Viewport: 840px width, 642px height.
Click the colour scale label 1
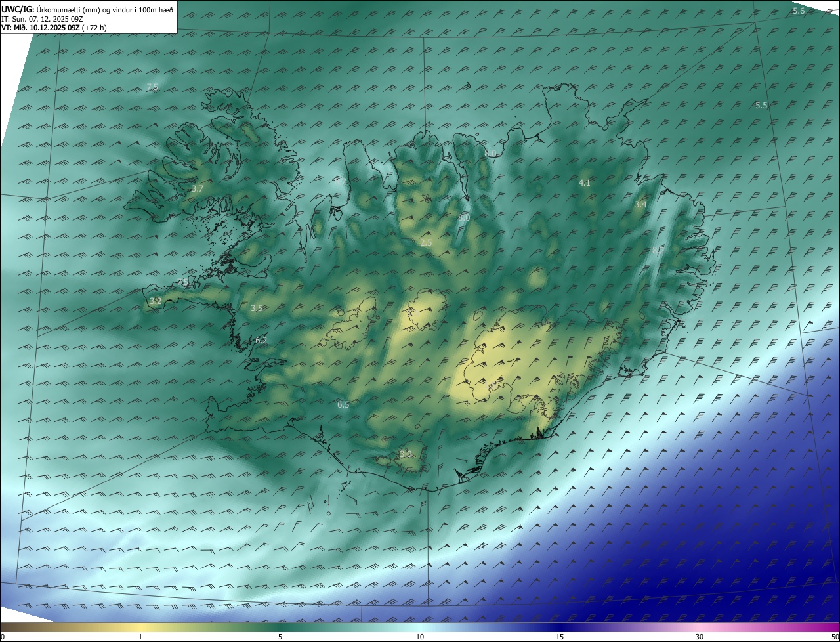(141, 637)
